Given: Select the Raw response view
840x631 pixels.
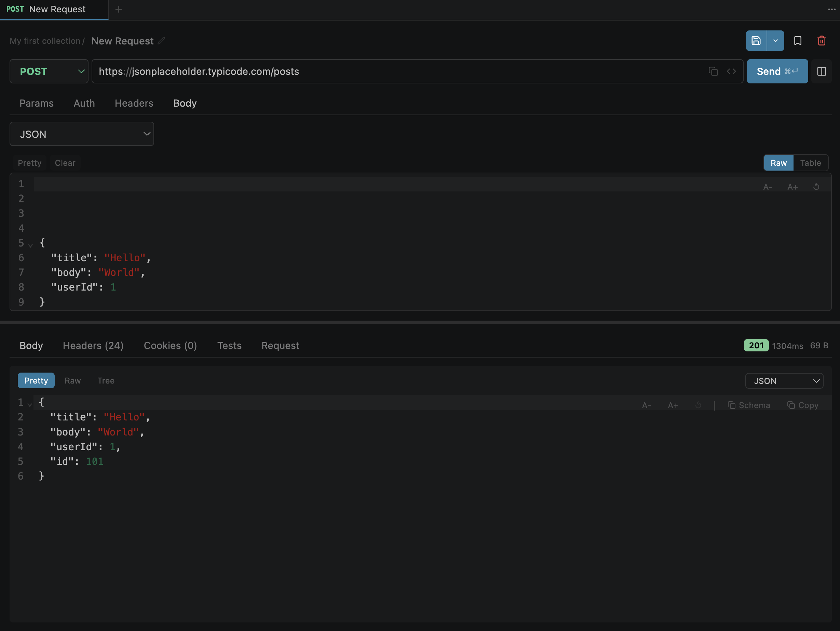Looking at the screenshot, I should (72, 381).
